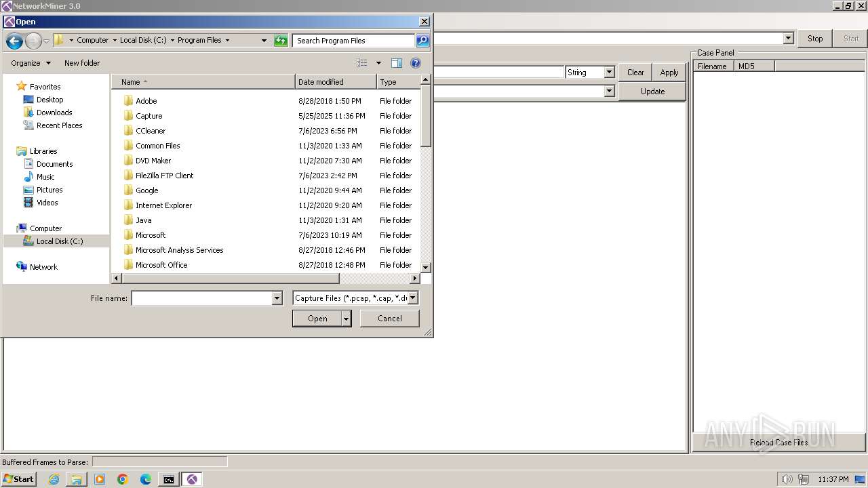Select Videos library
This screenshot has height=488, width=868.
[47, 203]
